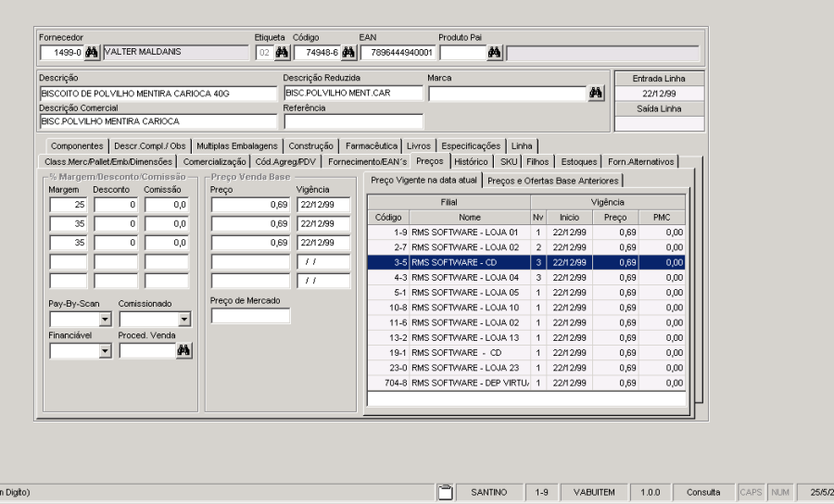Click Fornecedor code field 1499-0
This screenshot has height=504, width=834.
(62, 53)
